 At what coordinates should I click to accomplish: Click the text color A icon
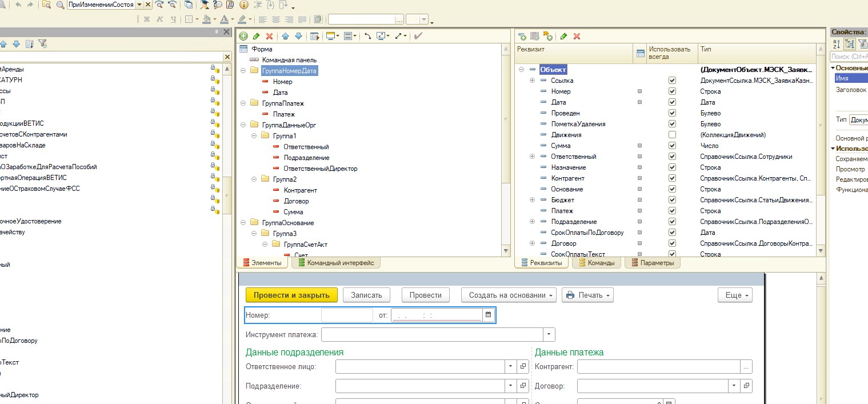coord(224,19)
